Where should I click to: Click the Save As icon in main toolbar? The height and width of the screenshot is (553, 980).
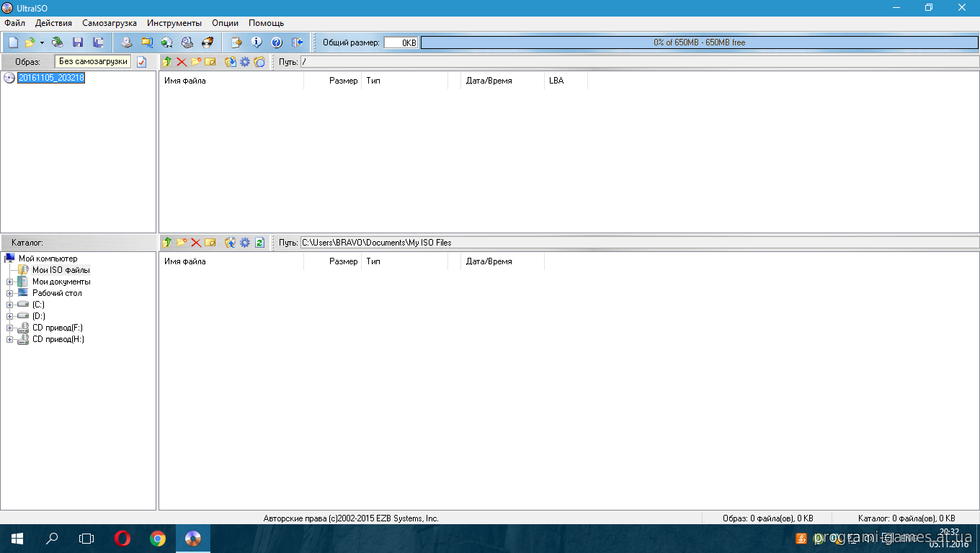click(98, 42)
